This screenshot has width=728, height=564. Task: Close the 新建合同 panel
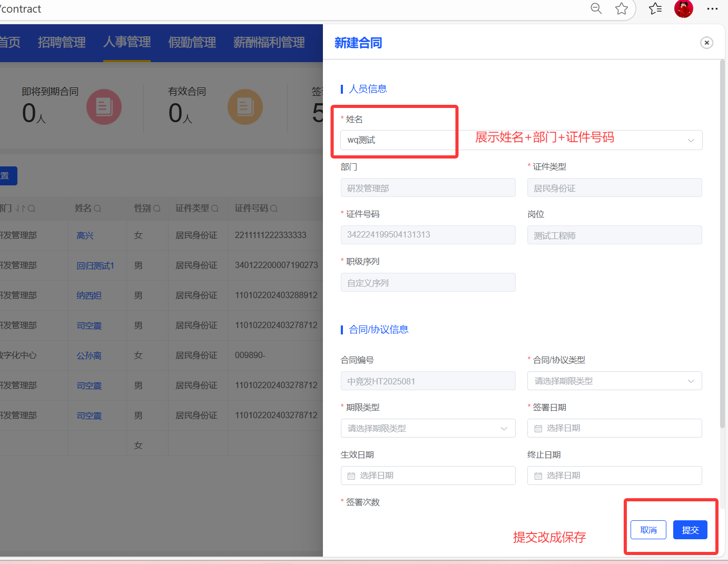click(706, 43)
